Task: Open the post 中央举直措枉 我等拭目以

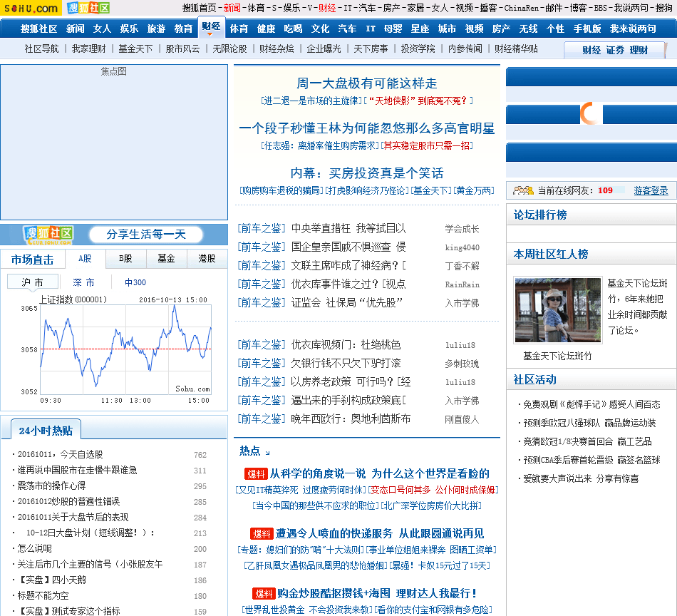Action: tap(348, 229)
